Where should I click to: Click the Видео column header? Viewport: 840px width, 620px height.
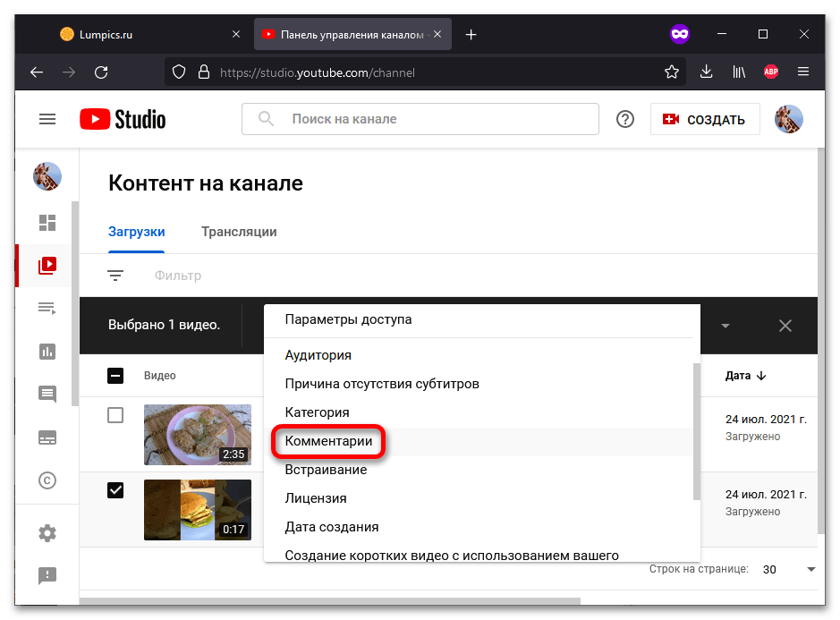[159, 376]
